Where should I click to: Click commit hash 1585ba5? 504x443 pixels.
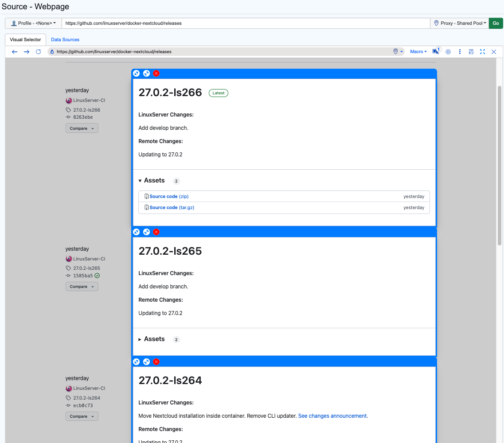coord(83,276)
